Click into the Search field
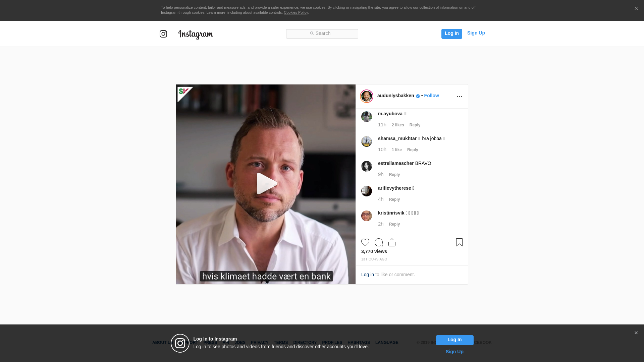Viewport: 644px width, 362px height. pos(322,34)
